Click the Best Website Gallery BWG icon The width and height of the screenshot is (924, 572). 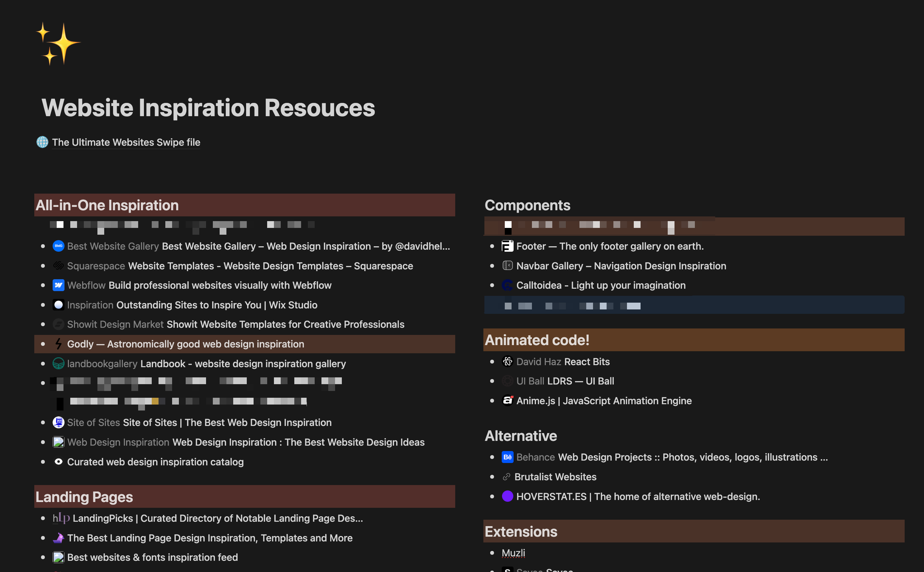point(58,246)
